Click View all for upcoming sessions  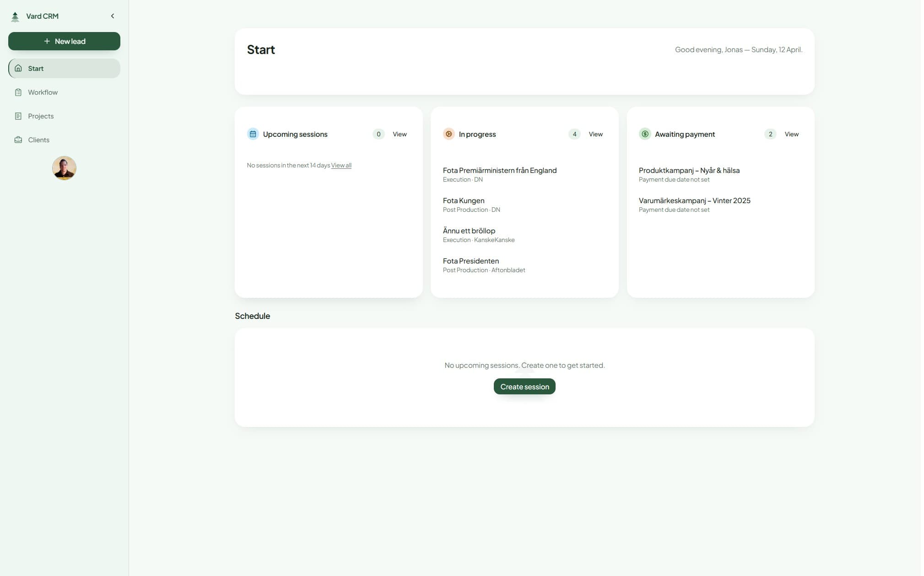point(341,165)
